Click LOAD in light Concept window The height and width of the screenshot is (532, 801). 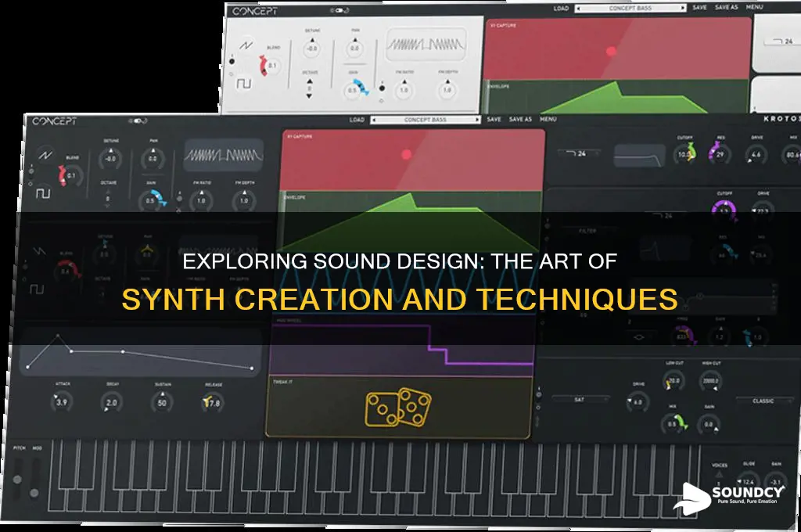(x=561, y=8)
